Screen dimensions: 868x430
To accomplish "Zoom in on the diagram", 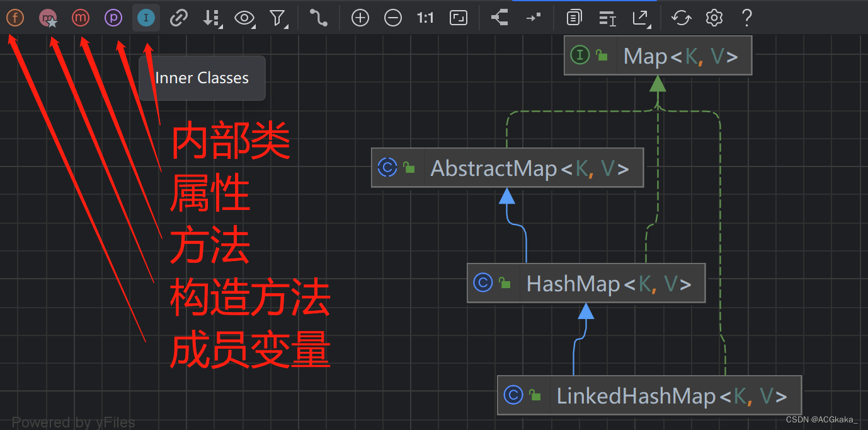I will pyautogui.click(x=360, y=18).
